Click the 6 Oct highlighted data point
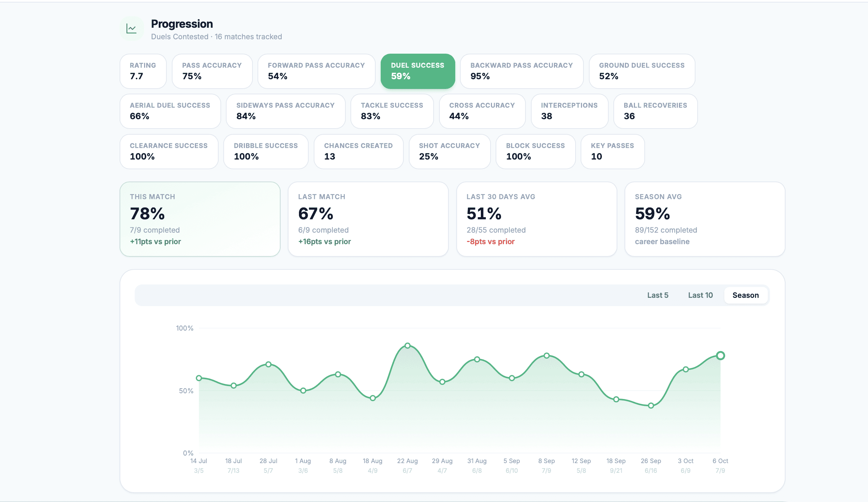The height and width of the screenshot is (502, 868). click(720, 355)
